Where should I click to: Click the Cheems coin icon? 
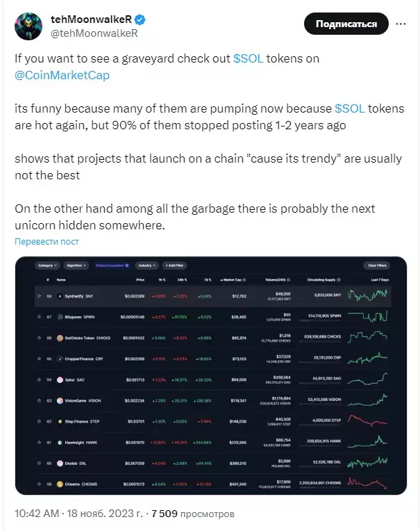point(60,484)
